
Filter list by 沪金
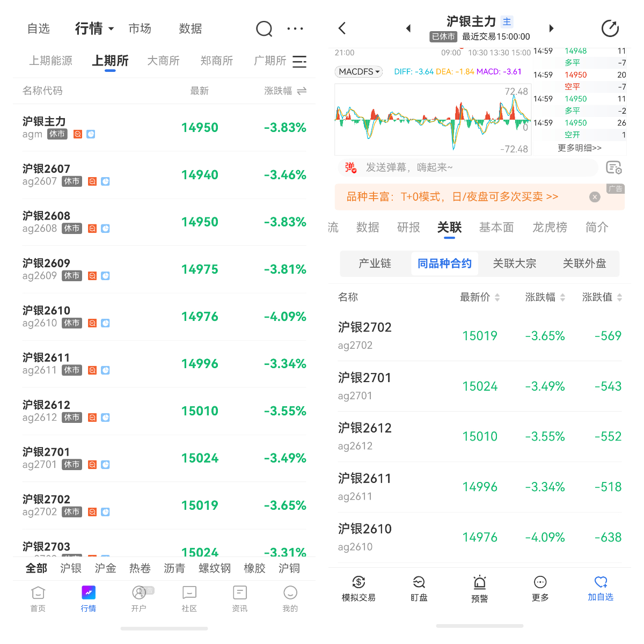(105, 568)
